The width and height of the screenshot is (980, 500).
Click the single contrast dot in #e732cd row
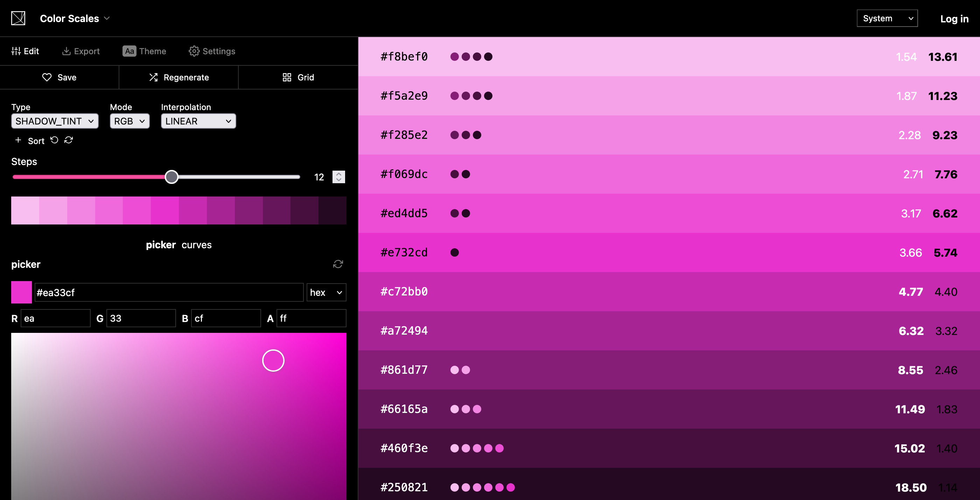pos(454,252)
